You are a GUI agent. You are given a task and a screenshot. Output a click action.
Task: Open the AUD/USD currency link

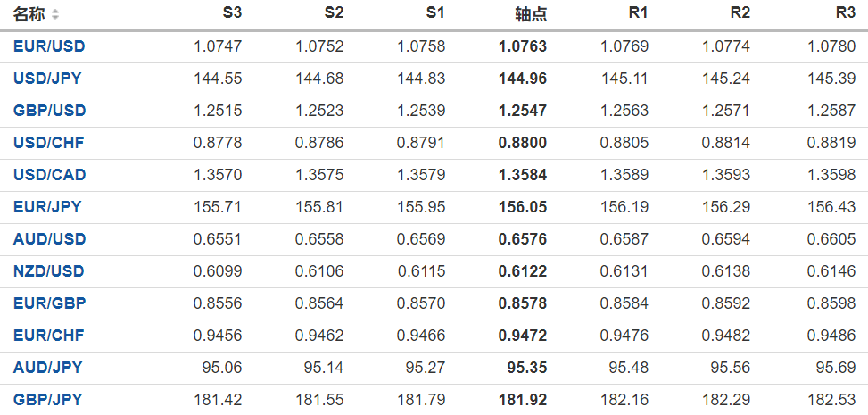49,239
